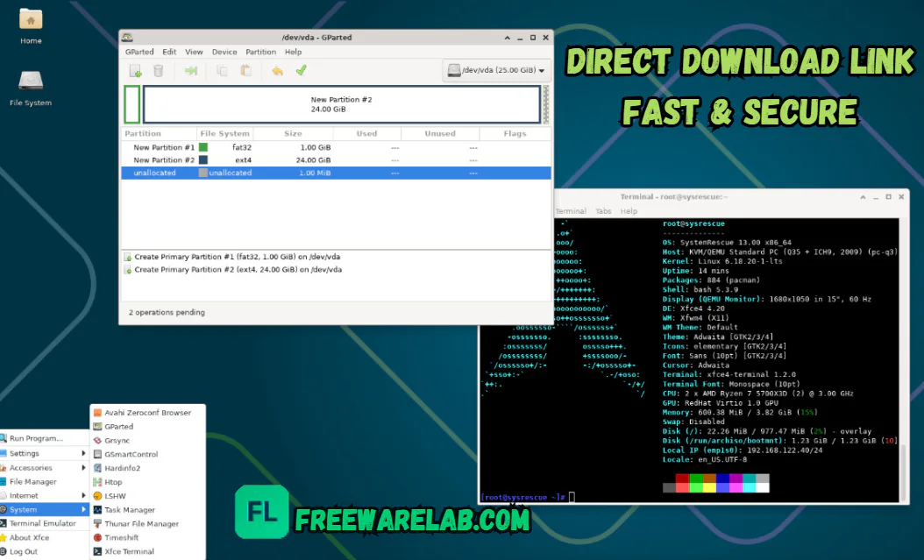Viewport: 924px width, 560px height.
Task: Launch Hardinfo2 from System submenu
Action: (147, 468)
